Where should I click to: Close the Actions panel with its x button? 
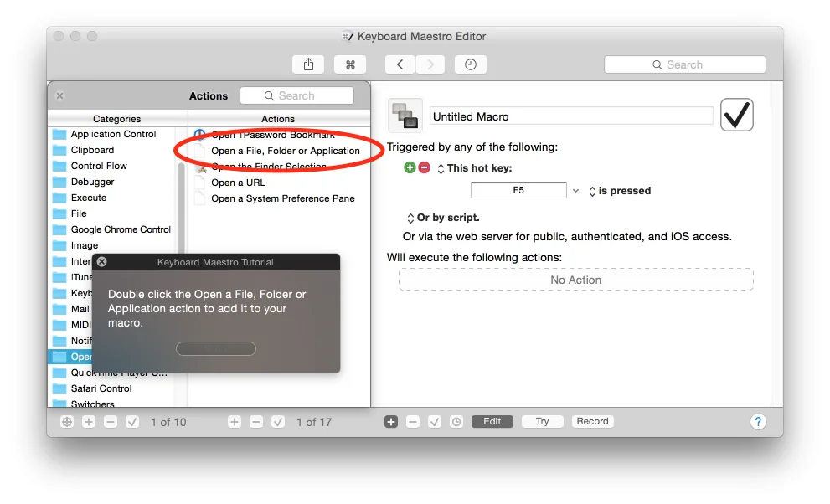[x=59, y=95]
